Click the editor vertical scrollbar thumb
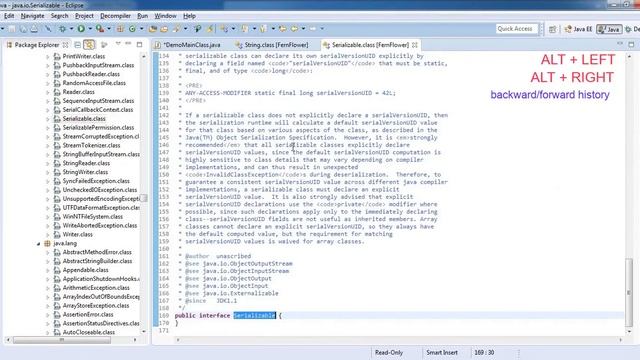This screenshot has width=640, height=360. click(629, 292)
